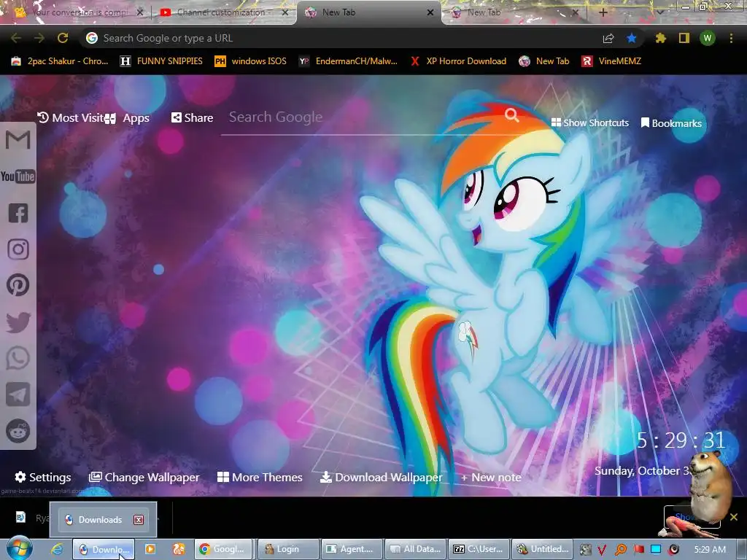The image size is (747, 560).
Task: Open the Google Chrome taskbar button
Action: coord(224,549)
